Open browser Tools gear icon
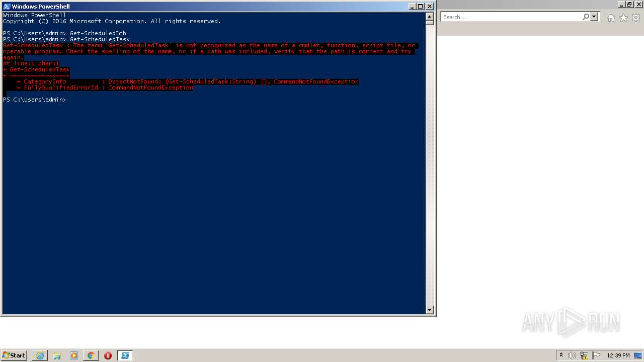This screenshot has height=362, width=644. pos(636,18)
